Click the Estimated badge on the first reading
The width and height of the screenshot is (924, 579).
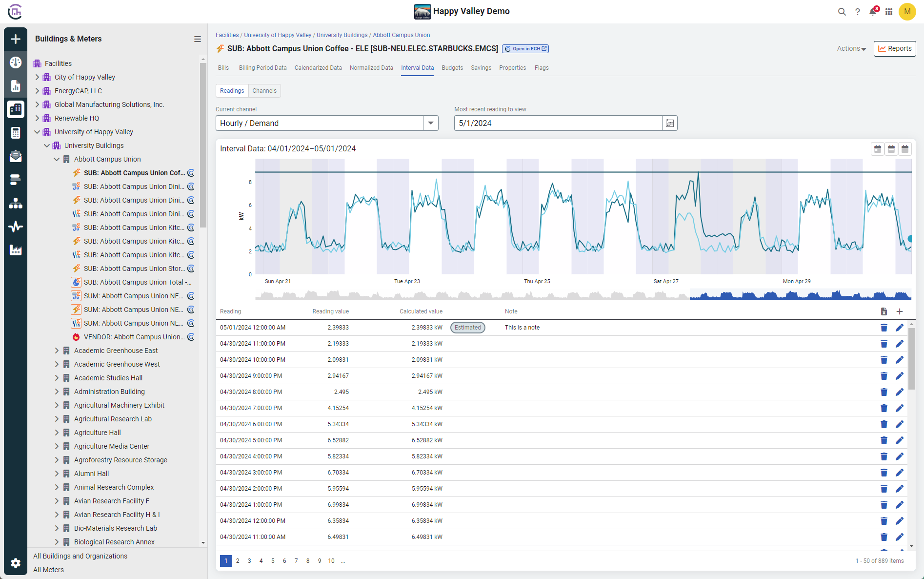pyautogui.click(x=467, y=327)
